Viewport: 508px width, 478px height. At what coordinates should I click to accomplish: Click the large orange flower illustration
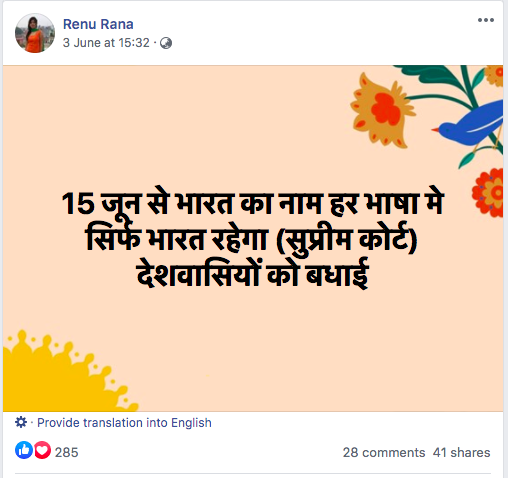382,110
